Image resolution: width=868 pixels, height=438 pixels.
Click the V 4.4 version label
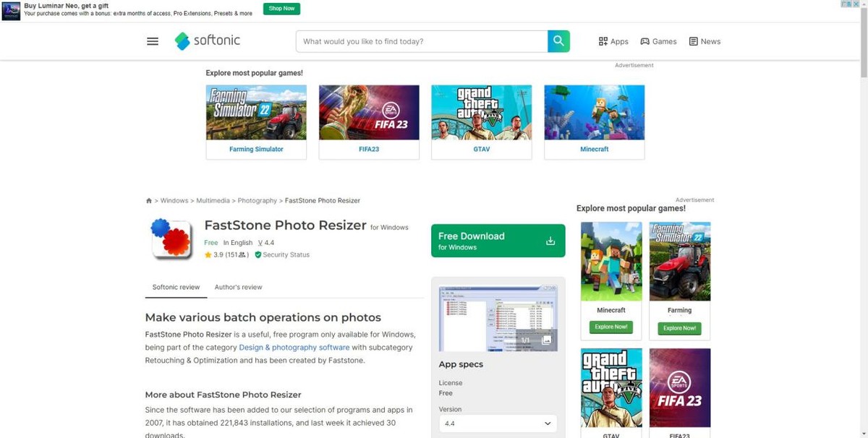pos(266,243)
